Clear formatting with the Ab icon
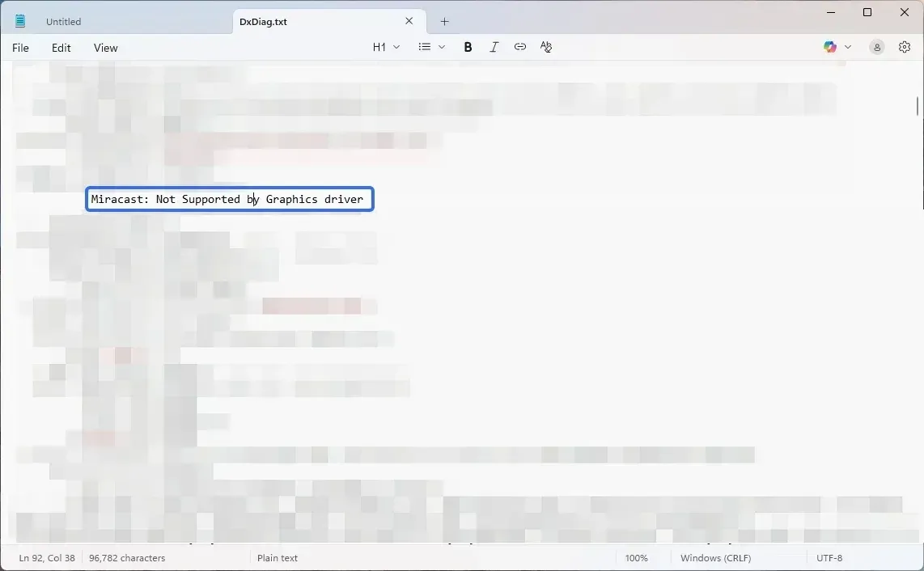Image resolution: width=924 pixels, height=571 pixels. (545, 47)
